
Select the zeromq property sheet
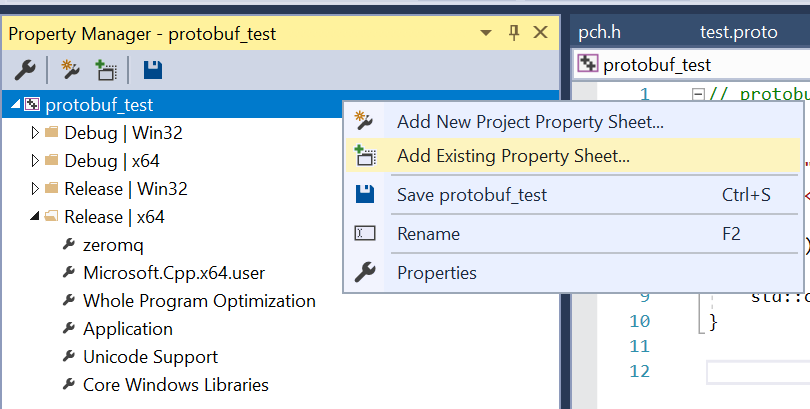[115, 244]
